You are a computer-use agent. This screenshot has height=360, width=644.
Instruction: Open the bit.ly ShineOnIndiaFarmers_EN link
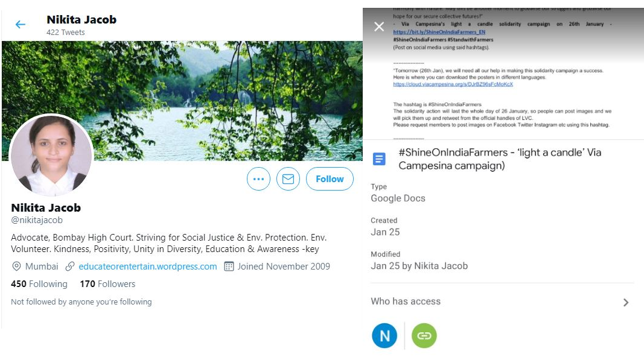point(439,32)
